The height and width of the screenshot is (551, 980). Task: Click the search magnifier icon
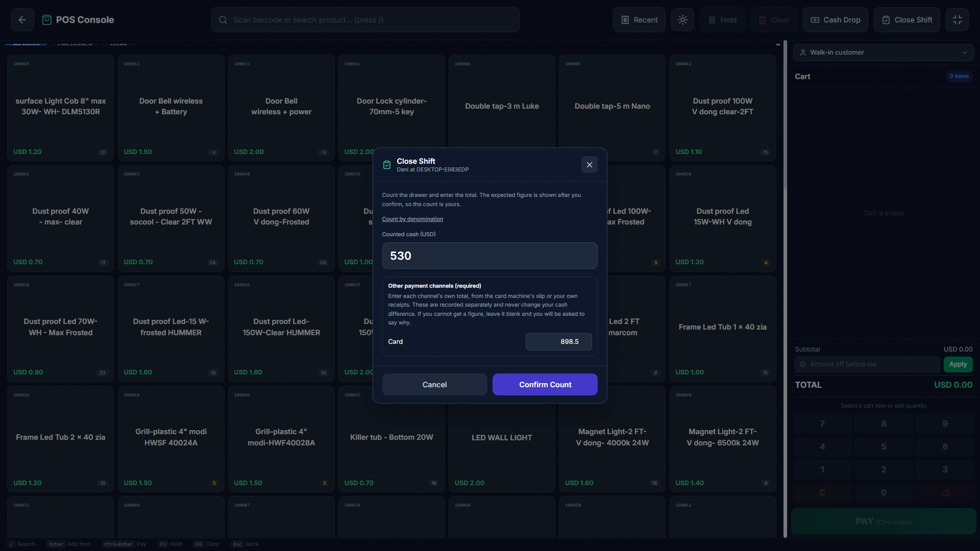pyautogui.click(x=223, y=20)
